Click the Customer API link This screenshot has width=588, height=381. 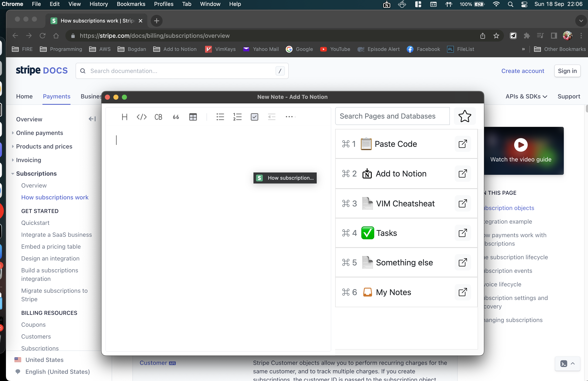pyautogui.click(x=158, y=363)
